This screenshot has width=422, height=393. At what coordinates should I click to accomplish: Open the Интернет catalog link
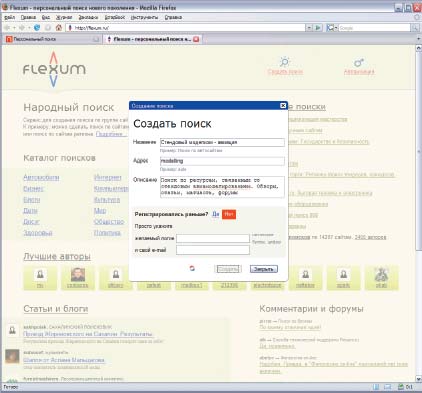[108, 177]
